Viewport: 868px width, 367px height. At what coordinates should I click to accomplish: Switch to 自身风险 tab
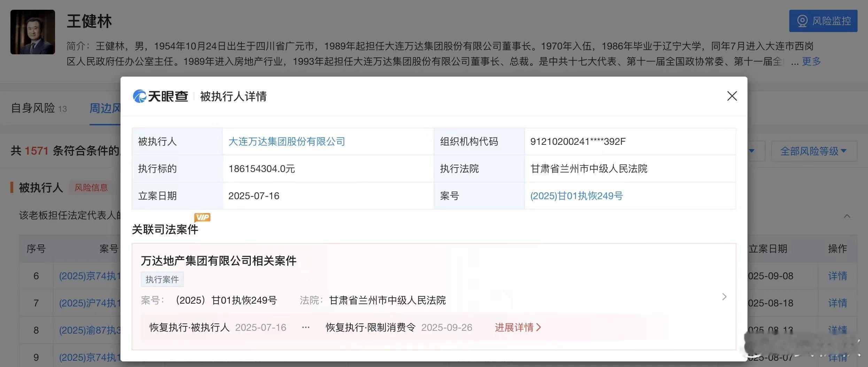(x=39, y=108)
